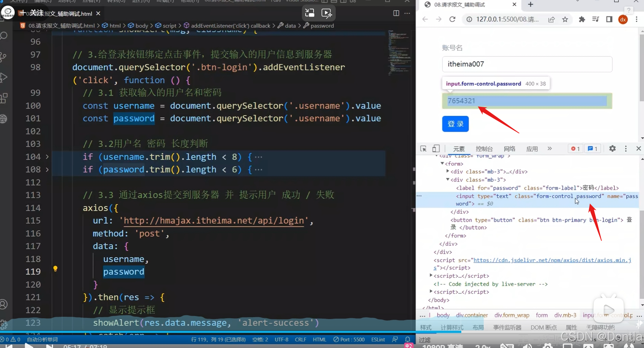The image size is (644, 348).
Task: Click the HTML language mode in status bar
Action: pos(320,339)
